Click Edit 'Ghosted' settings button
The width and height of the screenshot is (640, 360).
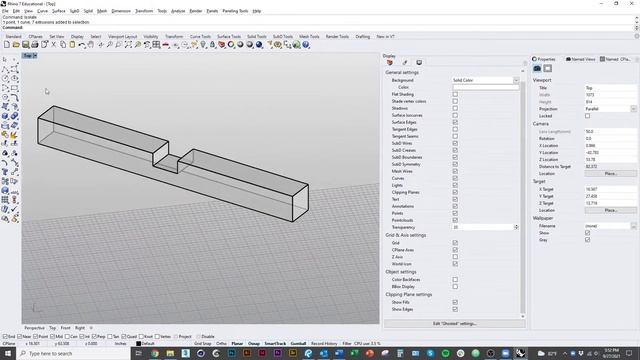[455, 324]
